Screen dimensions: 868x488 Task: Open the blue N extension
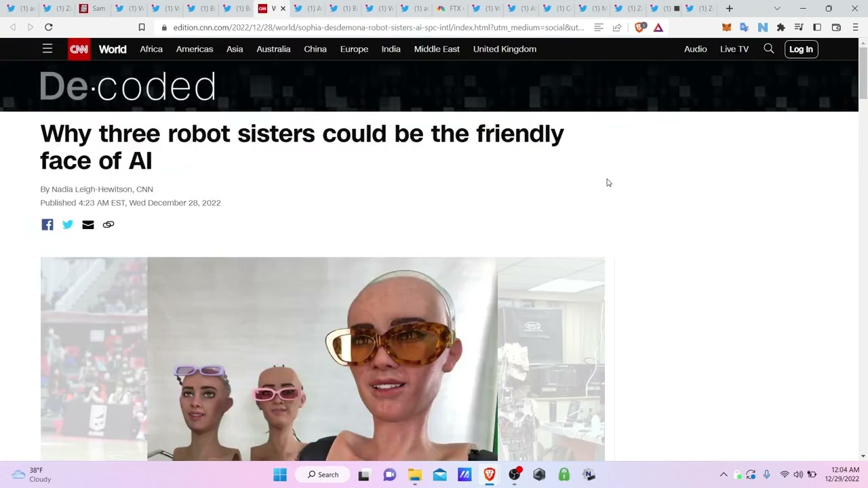[x=763, y=27]
